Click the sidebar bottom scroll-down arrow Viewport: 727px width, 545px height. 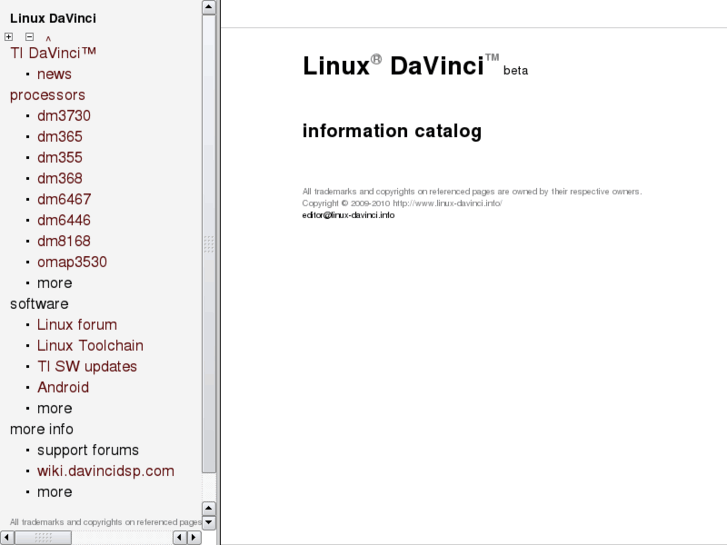(x=209, y=522)
